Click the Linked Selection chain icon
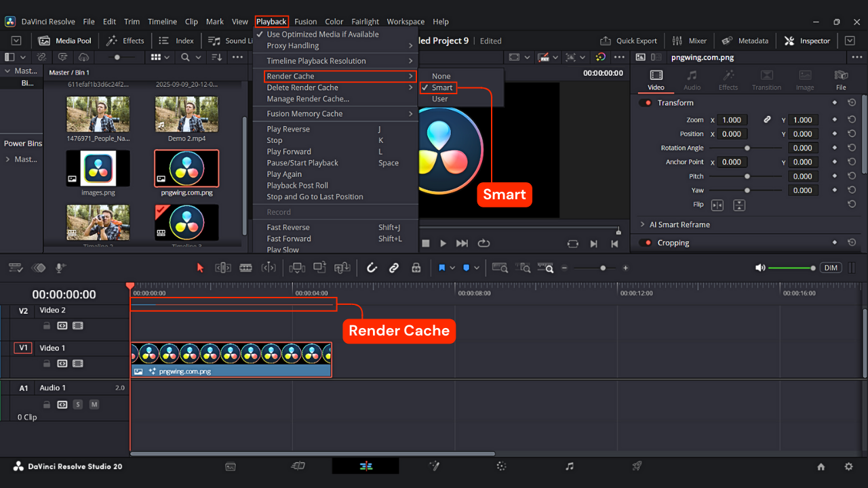This screenshot has height=488, width=868. pos(394,268)
